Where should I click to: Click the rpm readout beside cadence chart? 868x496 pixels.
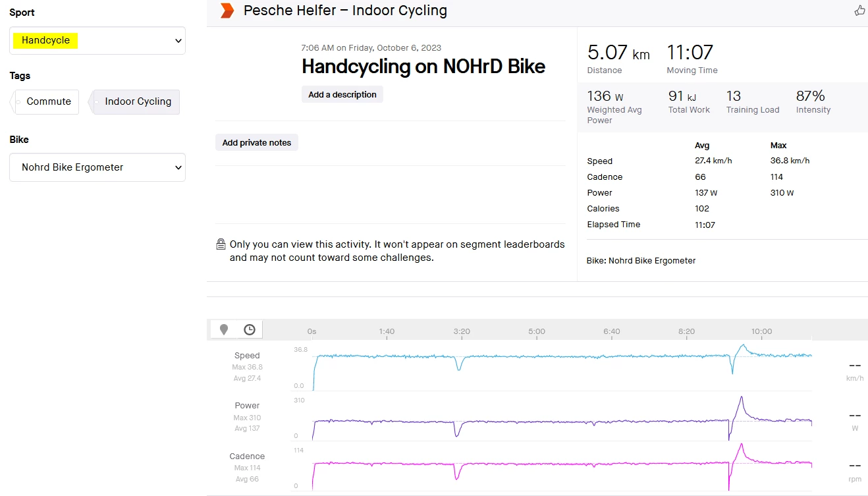click(x=855, y=471)
